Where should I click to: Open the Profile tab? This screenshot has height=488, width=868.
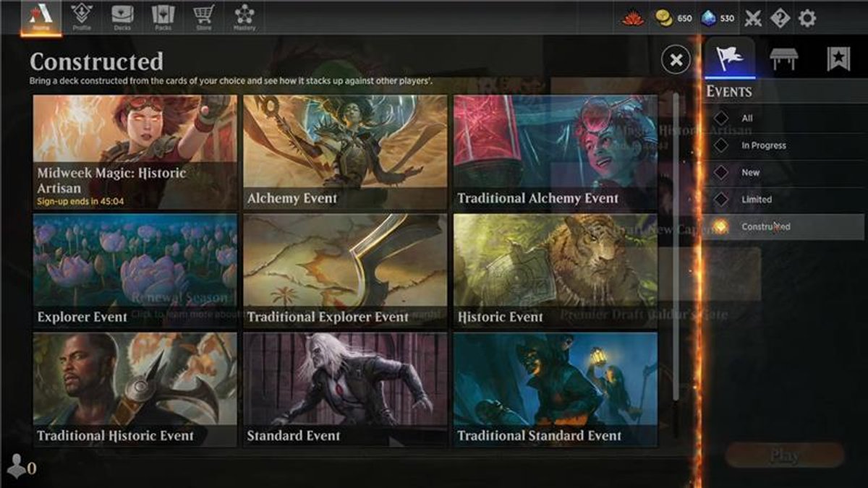coord(82,17)
